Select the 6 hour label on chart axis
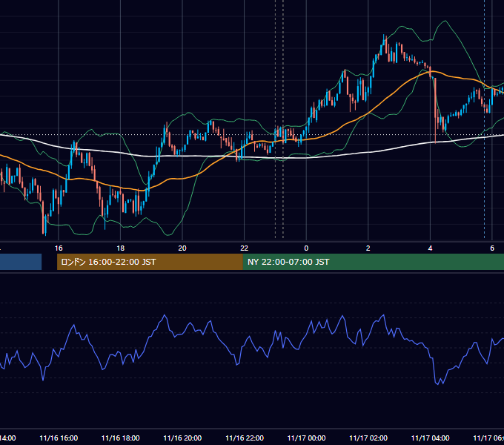 click(492, 248)
